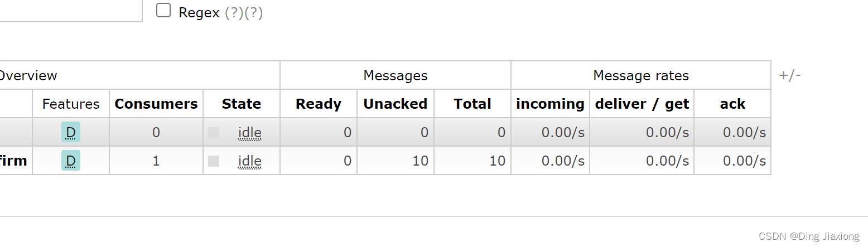The width and height of the screenshot is (868, 247).
Task: Open the queue name ending in "firm"
Action: pyautogui.click(x=13, y=161)
